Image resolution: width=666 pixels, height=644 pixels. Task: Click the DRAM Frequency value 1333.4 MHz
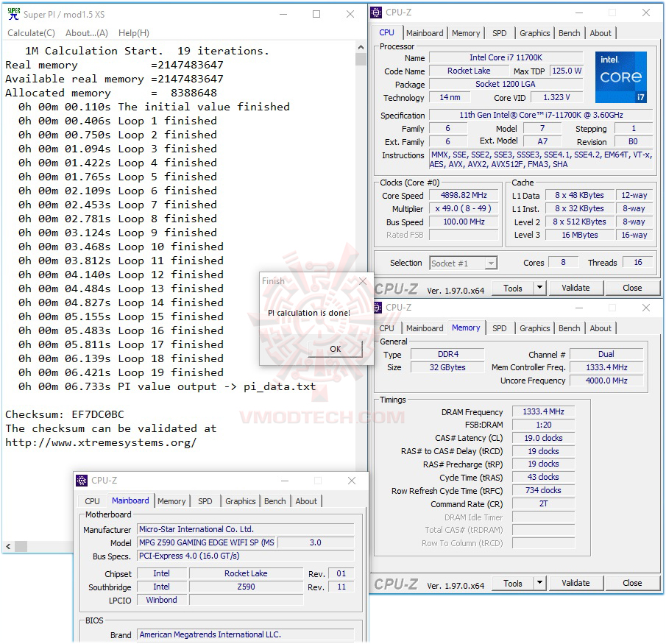pos(543,411)
